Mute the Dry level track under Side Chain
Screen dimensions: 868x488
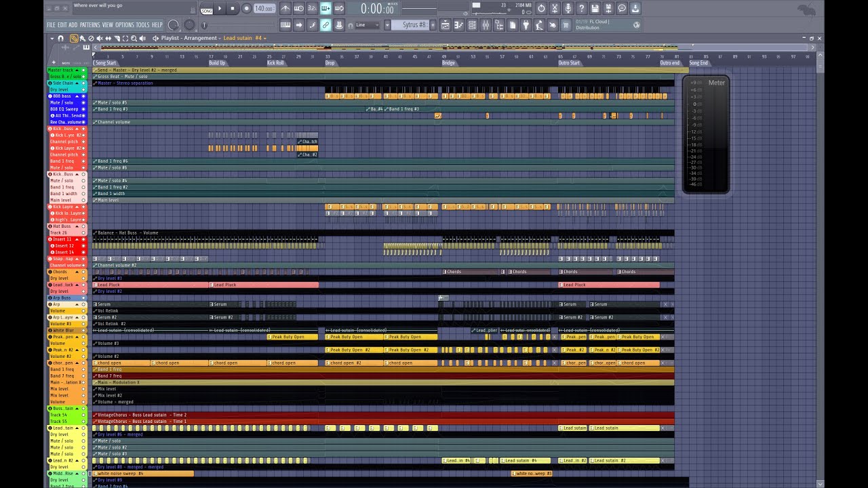(83, 89)
